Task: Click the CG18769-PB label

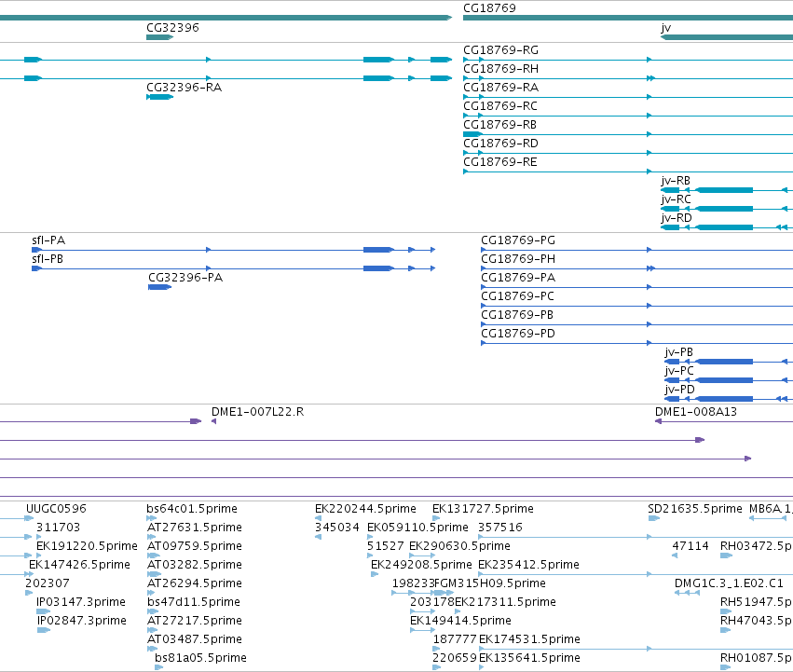Action: point(517,315)
